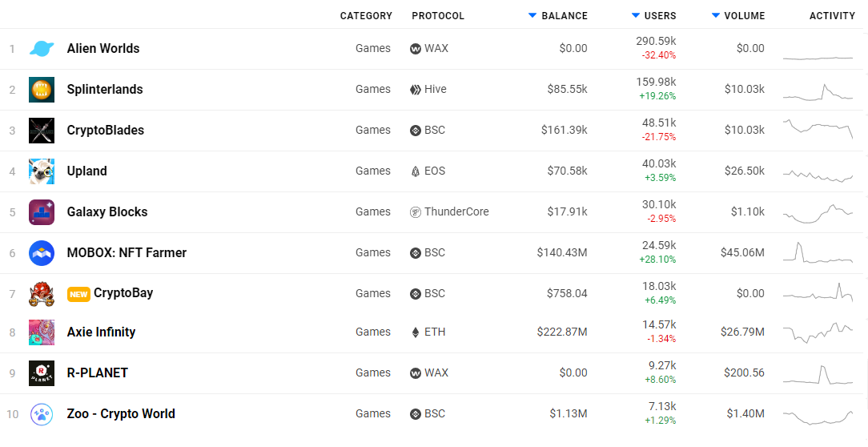Viewport: 868px width, 447px height.
Task: Click the NEW badge beside CryptoBay
Action: coord(78,294)
